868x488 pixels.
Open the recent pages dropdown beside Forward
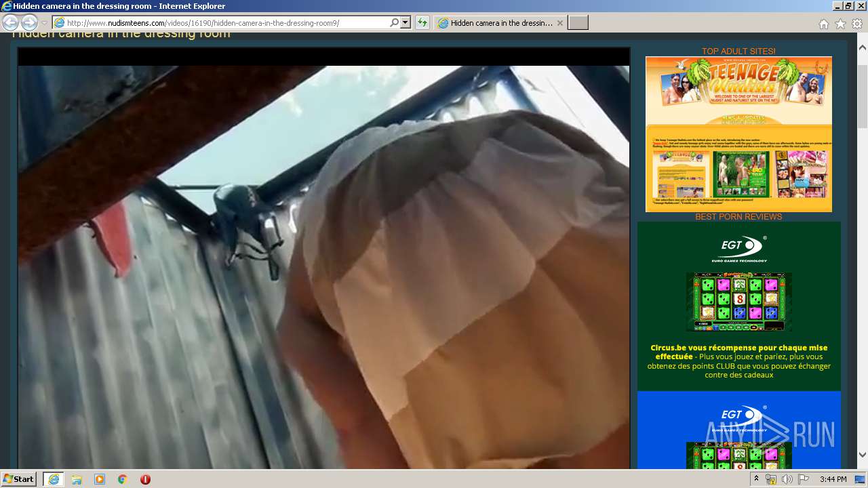click(x=44, y=23)
